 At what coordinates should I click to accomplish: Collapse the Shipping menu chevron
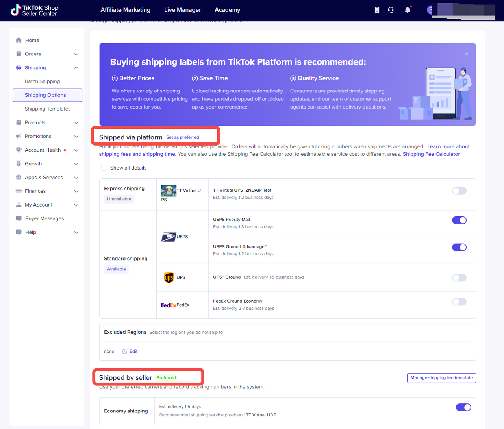pyautogui.click(x=76, y=68)
